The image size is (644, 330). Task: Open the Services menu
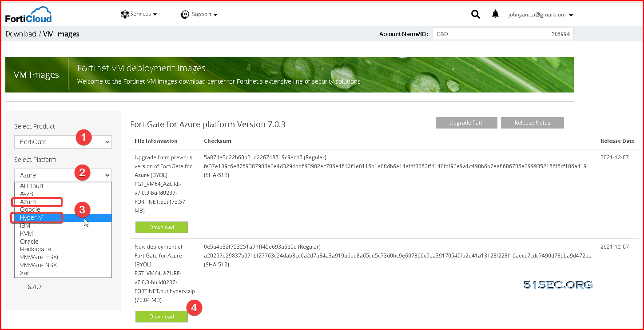pos(143,14)
